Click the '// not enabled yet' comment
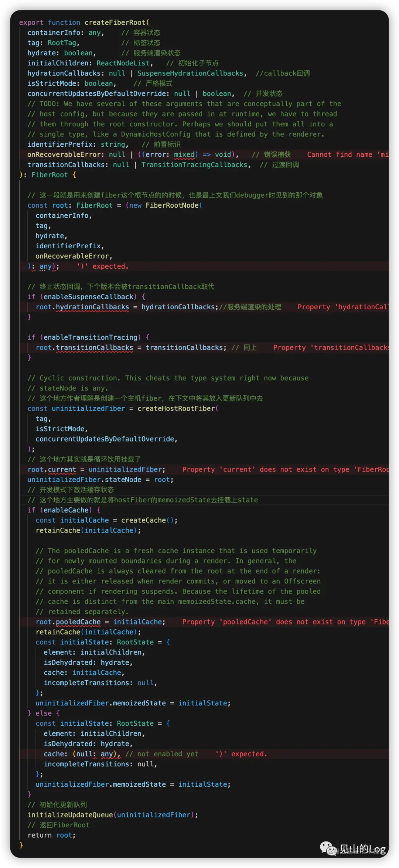399x868 pixels. tap(162, 754)
